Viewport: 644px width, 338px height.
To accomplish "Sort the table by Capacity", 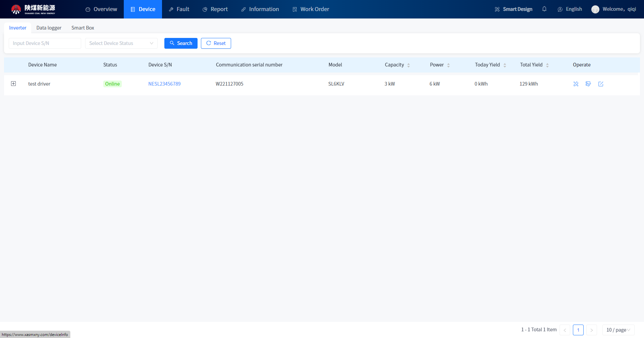I will [409, 65].
